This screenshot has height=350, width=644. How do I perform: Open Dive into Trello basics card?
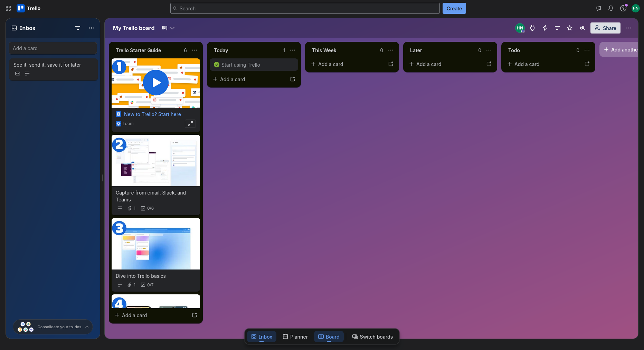[156, 255]
